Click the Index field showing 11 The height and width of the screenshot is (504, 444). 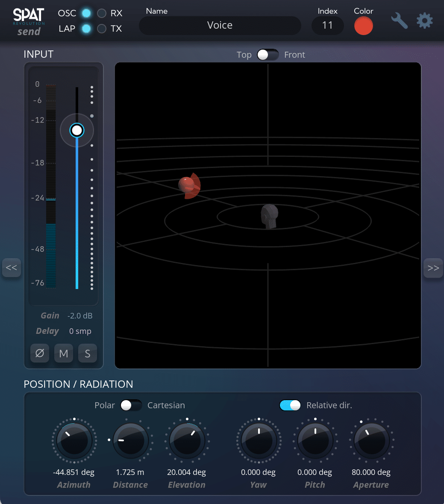(x=327, y=26)
